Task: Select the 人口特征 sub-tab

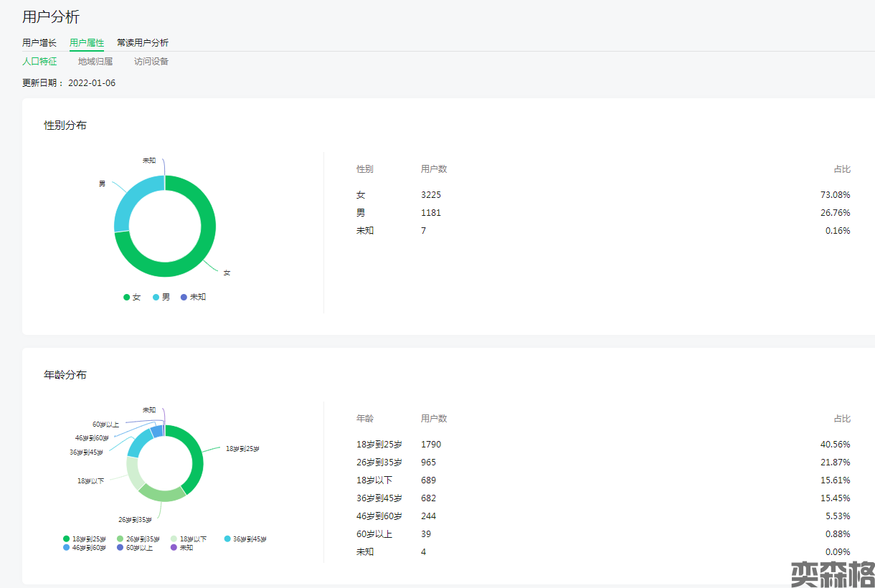Action: [x=39, y=62]
